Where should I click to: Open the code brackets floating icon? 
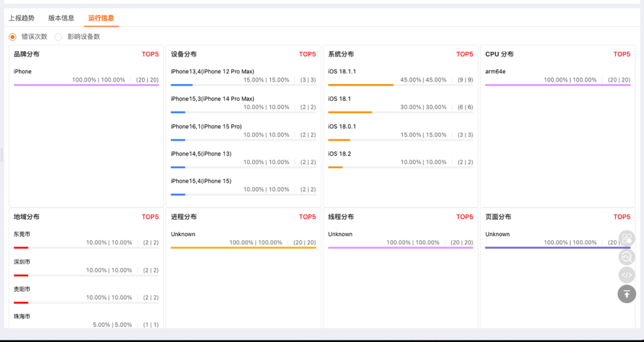point(627,275)
